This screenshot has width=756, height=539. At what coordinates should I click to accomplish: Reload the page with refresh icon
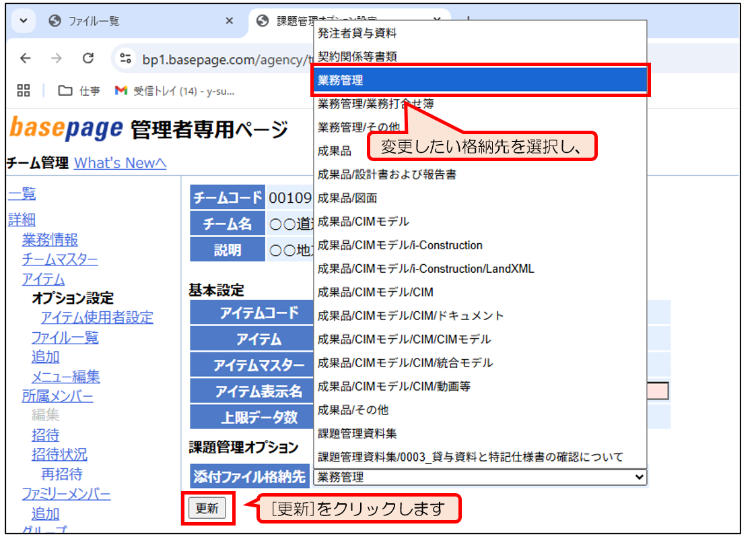pos(88,59)
